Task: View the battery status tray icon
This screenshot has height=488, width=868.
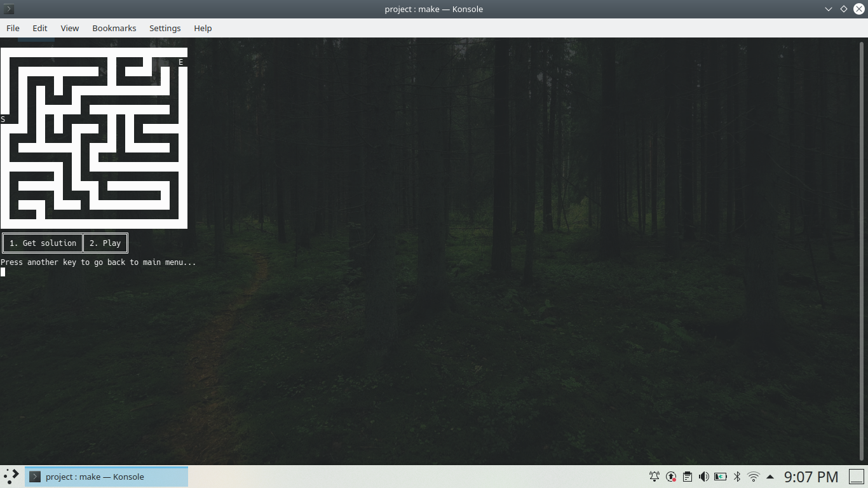Action: point(720,476)
